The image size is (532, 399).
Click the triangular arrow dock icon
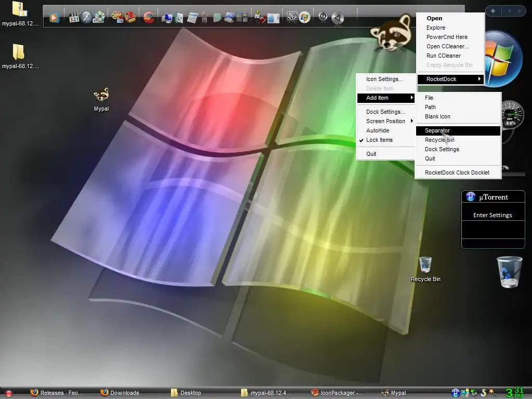click(338, 18)
